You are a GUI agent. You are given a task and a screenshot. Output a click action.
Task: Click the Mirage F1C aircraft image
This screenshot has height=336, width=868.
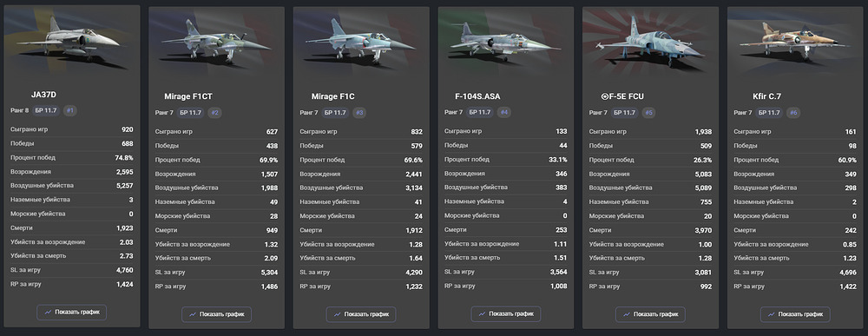(x=361, y=40)
